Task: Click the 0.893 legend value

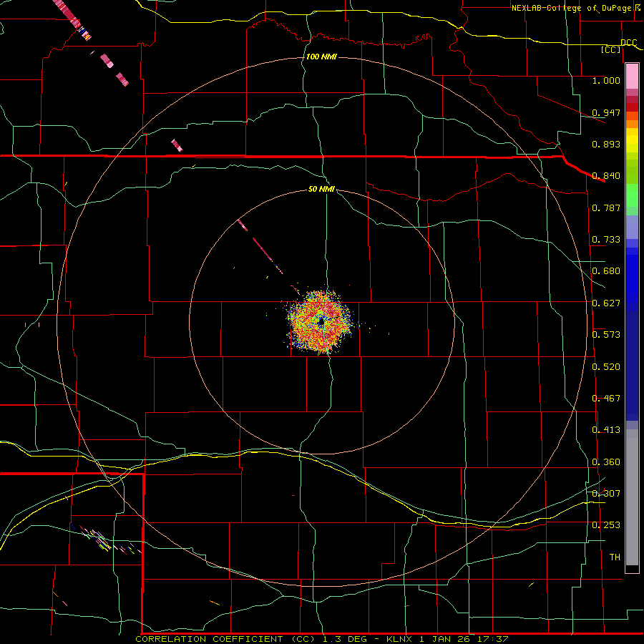Action: point(606,144)
